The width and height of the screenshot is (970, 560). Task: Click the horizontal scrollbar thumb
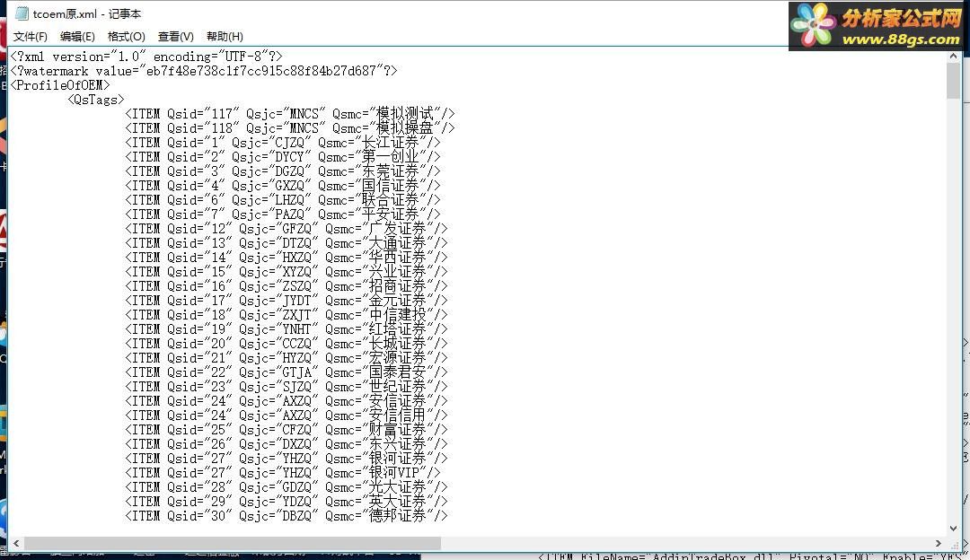click(x=232, y=543)
